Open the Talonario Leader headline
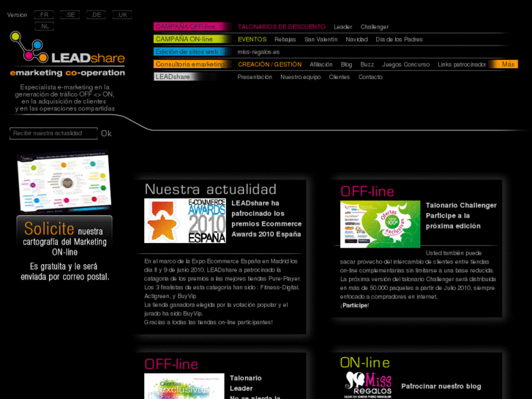Screen dimensions: 532x399 pos(255,387)
